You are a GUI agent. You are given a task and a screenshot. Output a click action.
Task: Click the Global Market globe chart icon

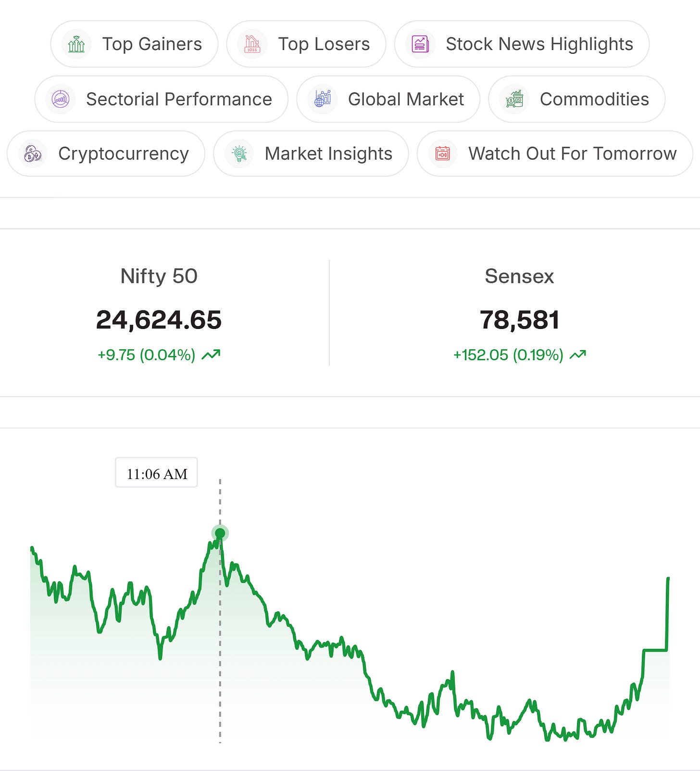click(x=323, y=99)
